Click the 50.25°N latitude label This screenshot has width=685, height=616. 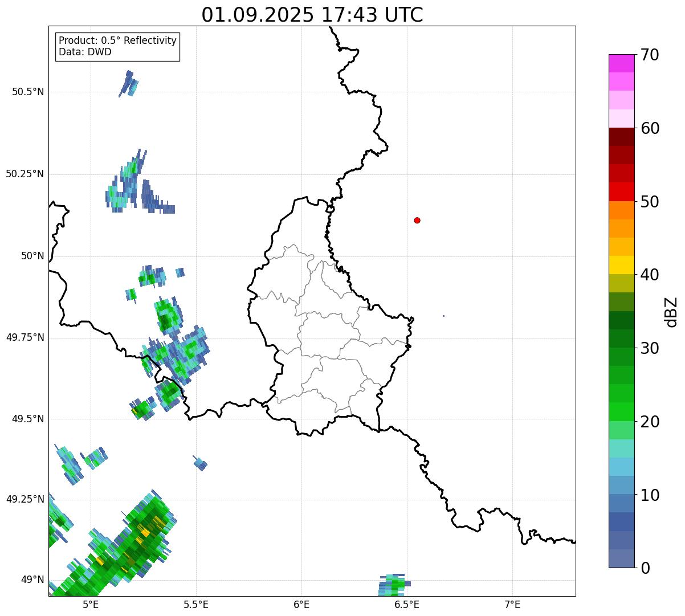click(x=25, y=174)
